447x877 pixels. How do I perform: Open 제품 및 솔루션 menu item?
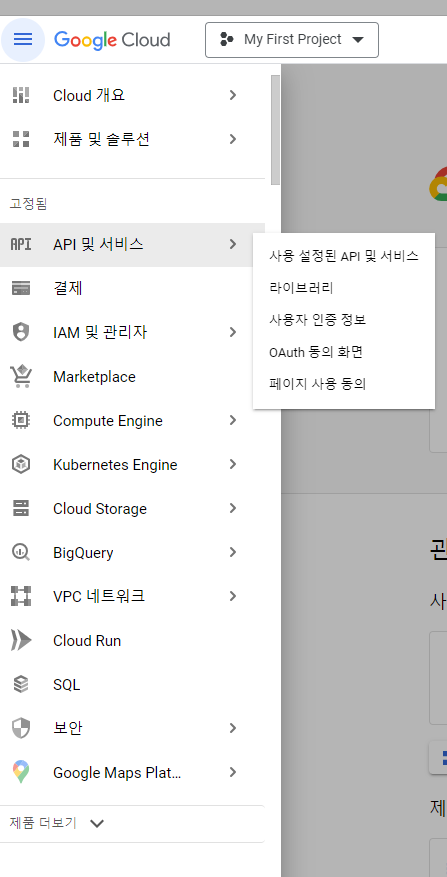click(132, 139)
